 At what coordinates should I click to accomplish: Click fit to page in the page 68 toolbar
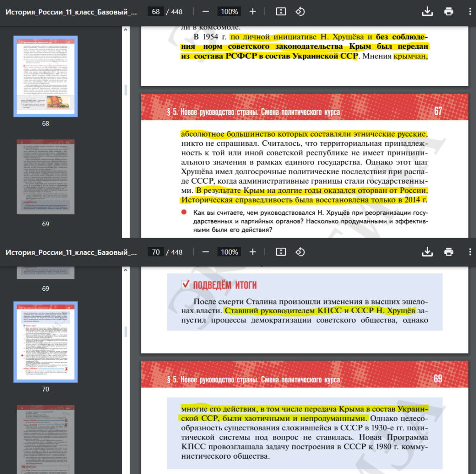coord(281,12)
